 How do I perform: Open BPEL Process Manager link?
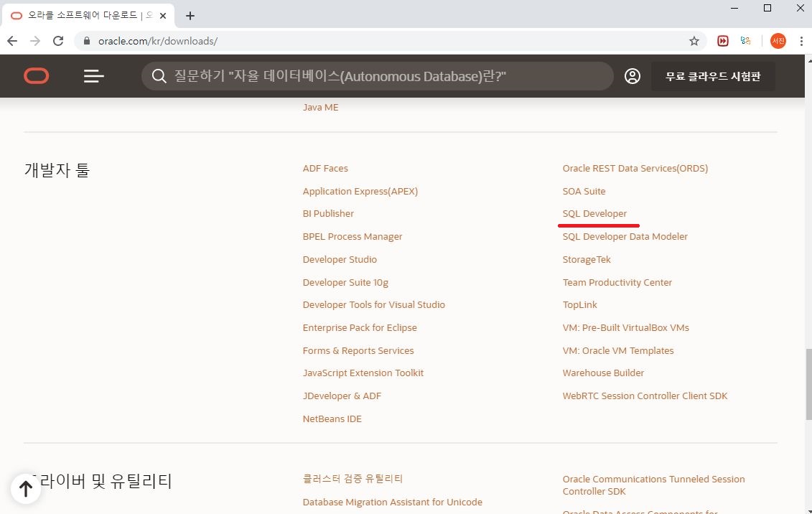pyautogui.click(x=352, y=237)
